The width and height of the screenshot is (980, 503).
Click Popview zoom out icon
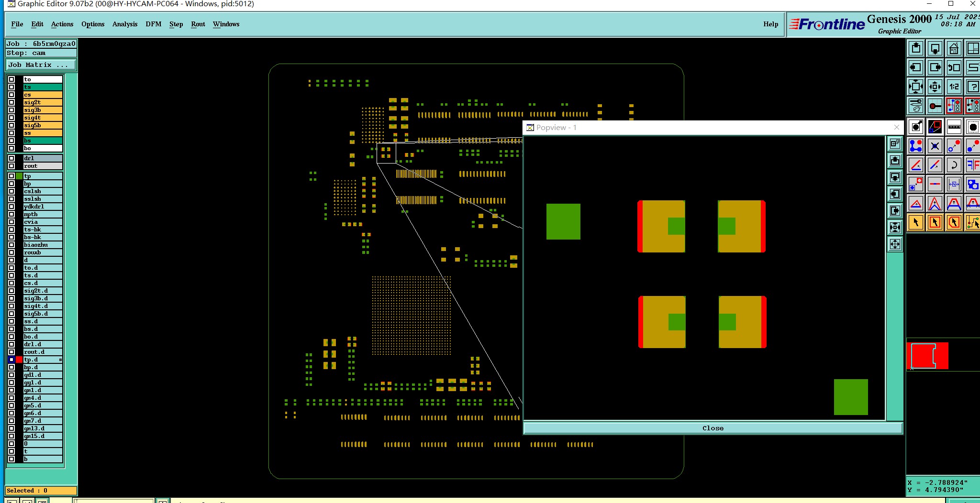895,244
